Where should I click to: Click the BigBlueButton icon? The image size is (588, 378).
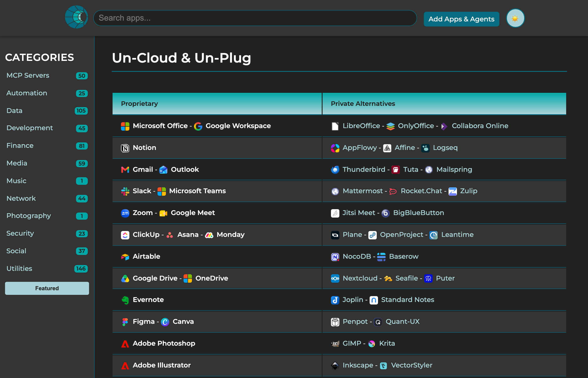[386, 213]
